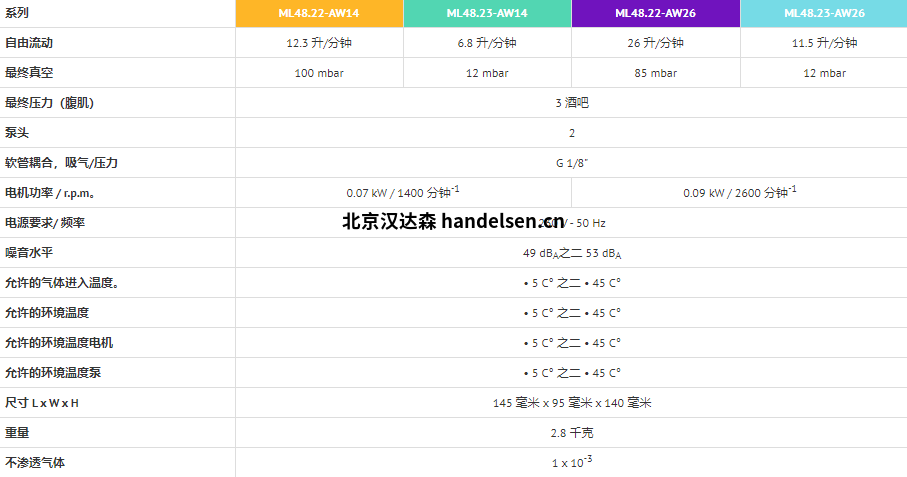Click the 自由流动 row label
This screenshot has width=907, height=477.
[29, 43]
